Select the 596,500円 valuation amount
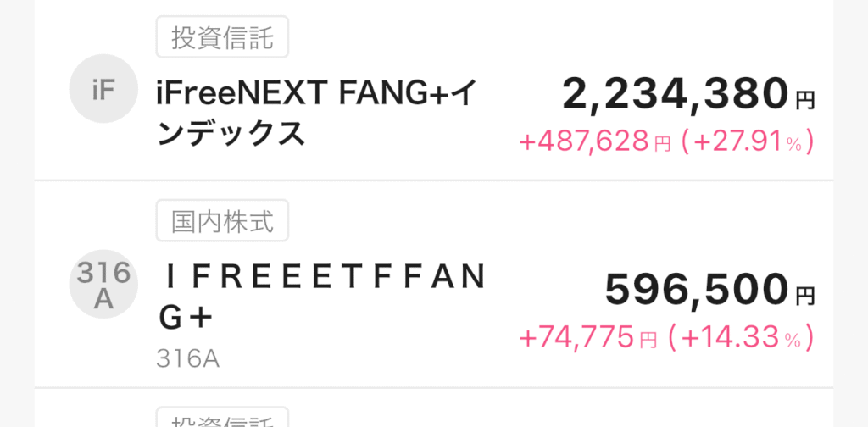 [696, 291]
